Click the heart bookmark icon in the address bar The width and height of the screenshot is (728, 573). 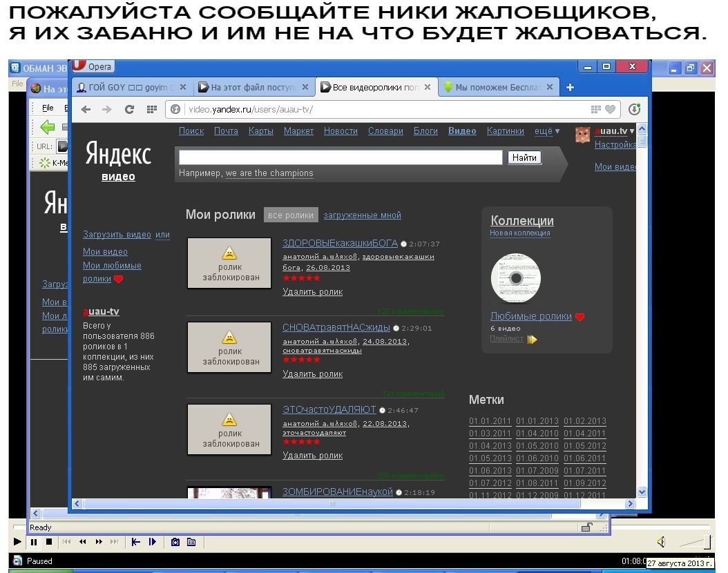610,110
